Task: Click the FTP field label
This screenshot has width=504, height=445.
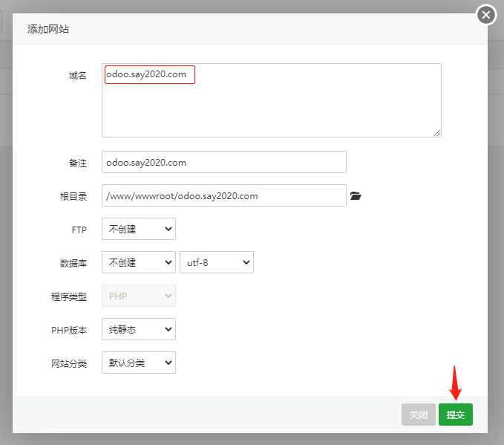Action: coord(79,230)
